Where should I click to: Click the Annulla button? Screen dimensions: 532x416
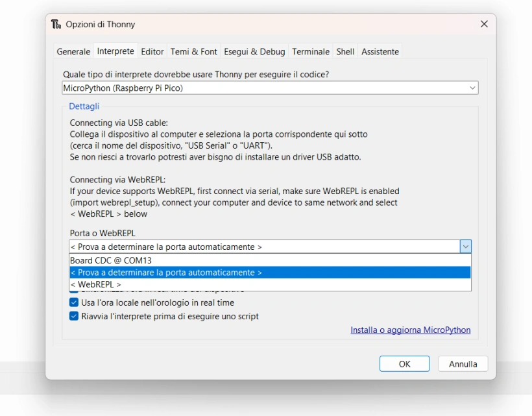pyautogui.click(x=463, y=363)
